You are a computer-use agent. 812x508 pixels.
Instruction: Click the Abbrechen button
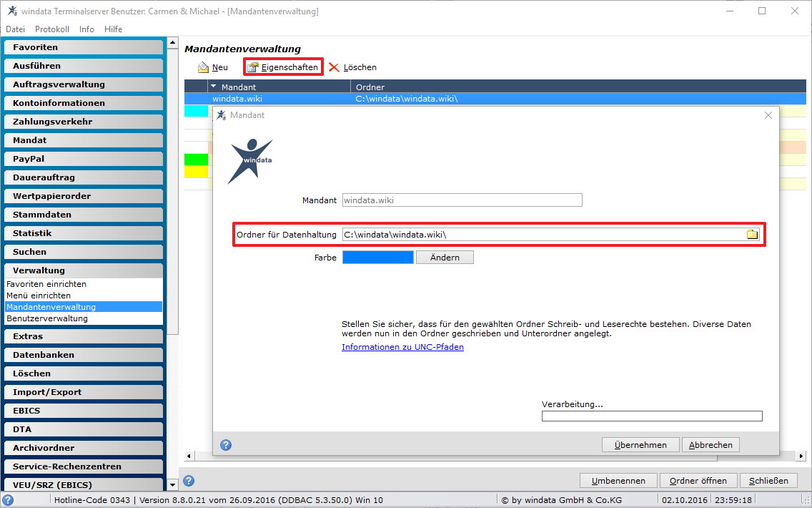710,445
